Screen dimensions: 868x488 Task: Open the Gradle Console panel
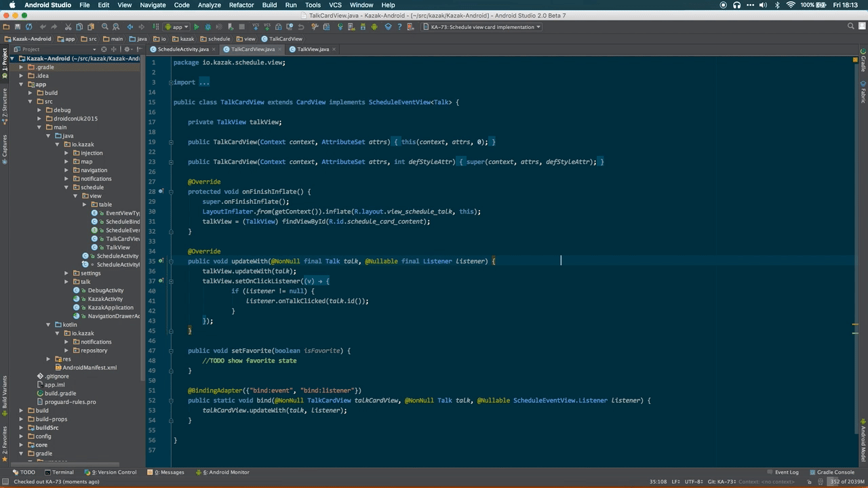pyautogui.click(x=831, y=472)
